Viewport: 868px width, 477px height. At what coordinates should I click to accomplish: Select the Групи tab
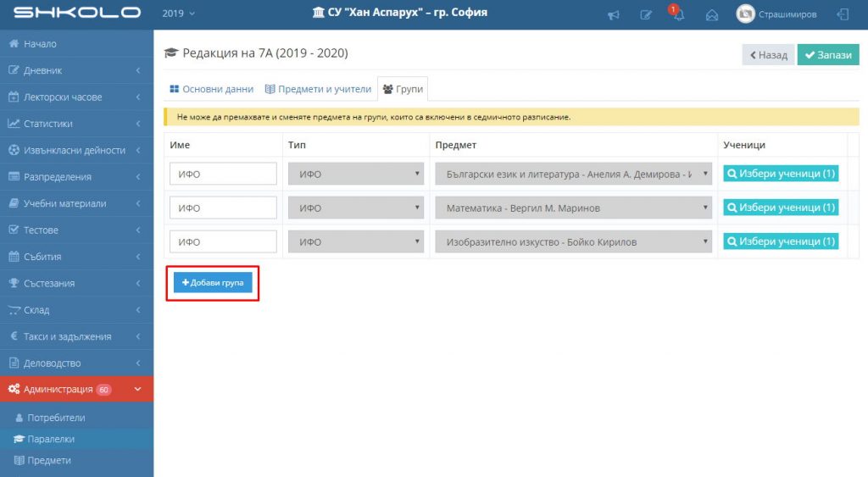click(x=403, y=89)
